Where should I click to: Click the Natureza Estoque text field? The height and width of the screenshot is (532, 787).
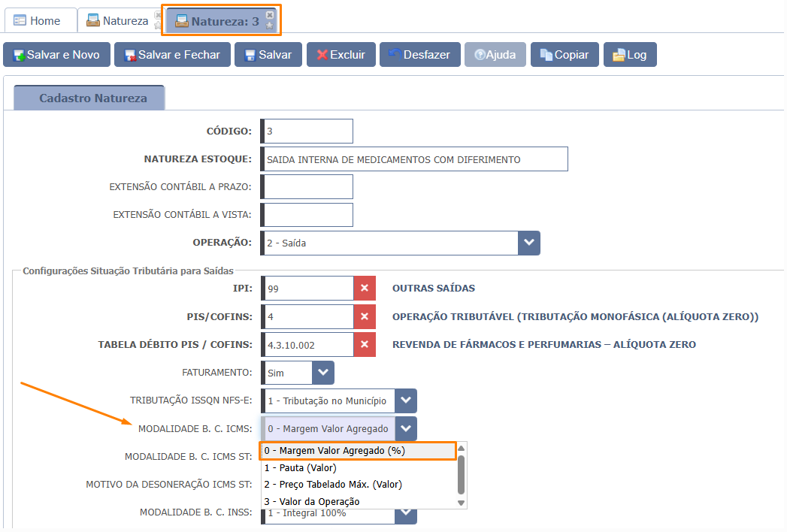pyautogui.click(x=415, y=159)
